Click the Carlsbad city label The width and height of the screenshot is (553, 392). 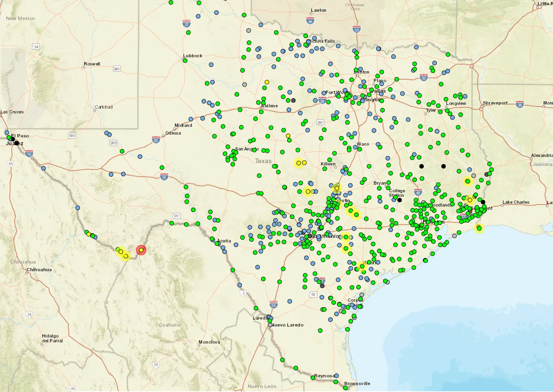[104, 107]
